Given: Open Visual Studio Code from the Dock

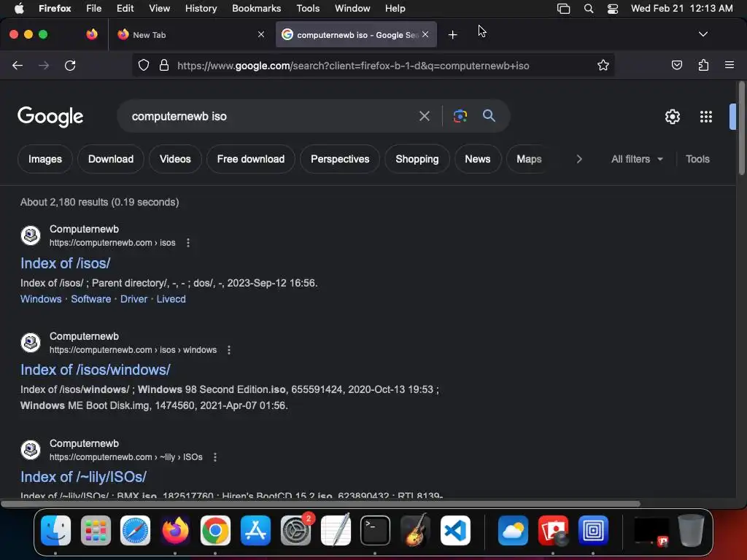Looking at the screenshot, I should click(x=455, y=531).
